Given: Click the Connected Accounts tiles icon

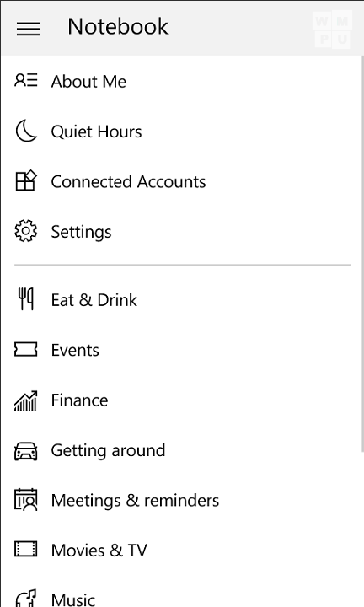Looking at the screenshot, I should click(x=26, y=180).
